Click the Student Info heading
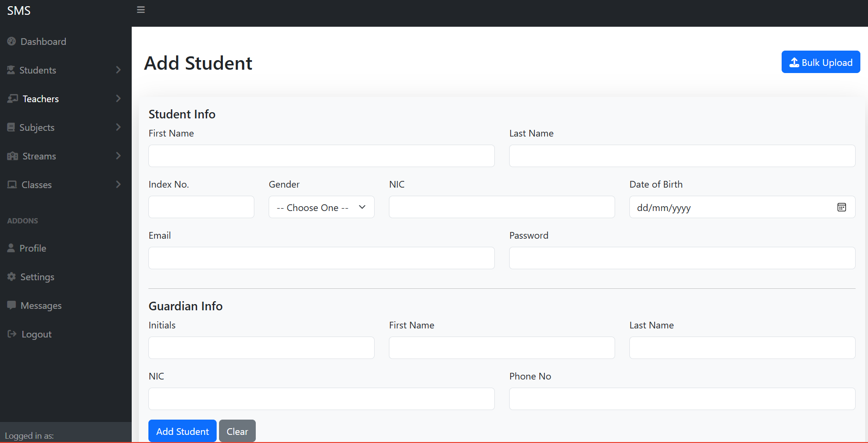 click(x=182, y=114)
